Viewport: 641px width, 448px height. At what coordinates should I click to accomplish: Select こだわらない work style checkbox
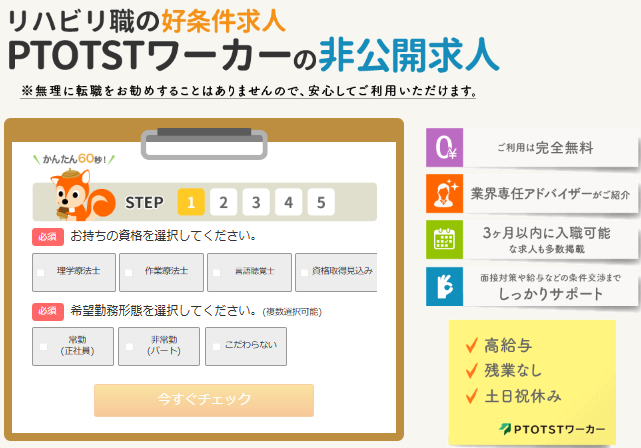tap(217, 347)
